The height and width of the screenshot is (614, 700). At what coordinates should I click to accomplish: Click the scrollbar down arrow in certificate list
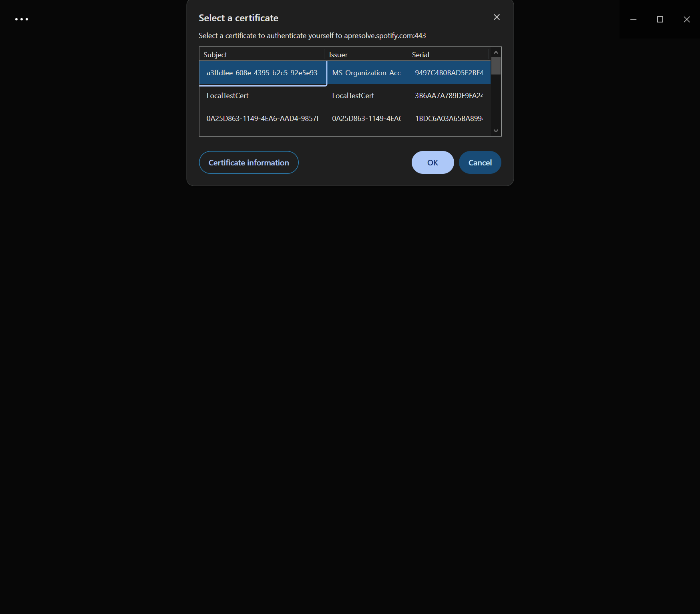pos(495,131)
